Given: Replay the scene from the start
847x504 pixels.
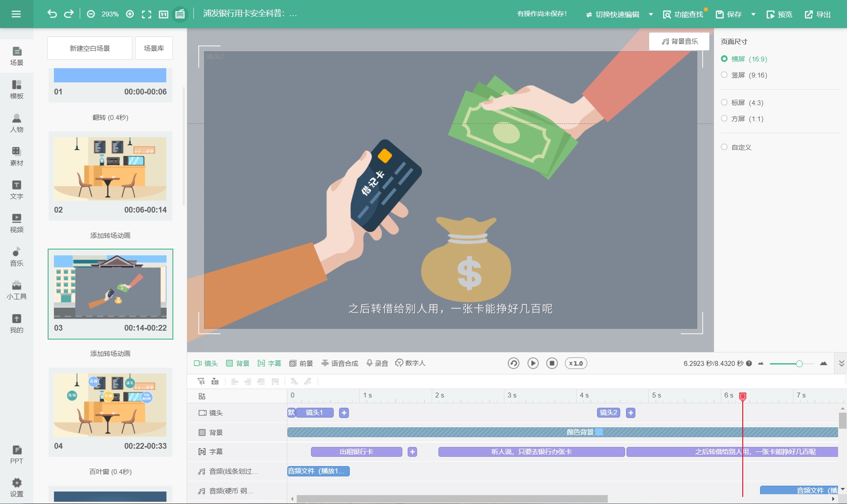Looking at the screenshot, I should click(x=514, y=363).
